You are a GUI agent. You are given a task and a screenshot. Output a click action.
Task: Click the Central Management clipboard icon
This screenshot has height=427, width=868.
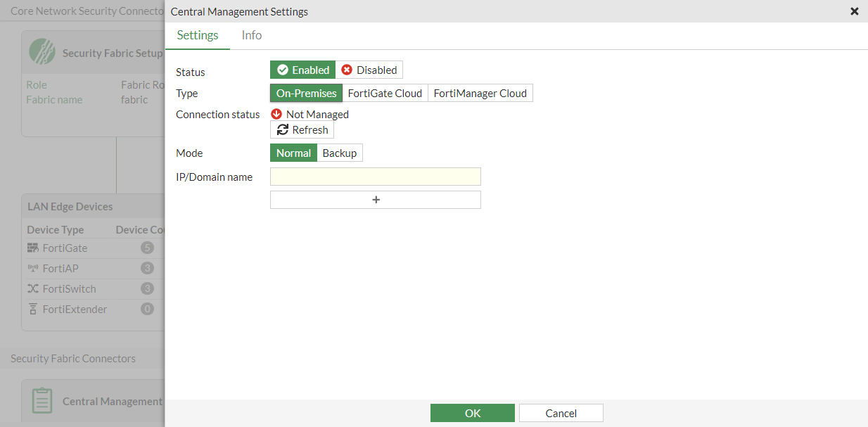(x=42, y=400)
